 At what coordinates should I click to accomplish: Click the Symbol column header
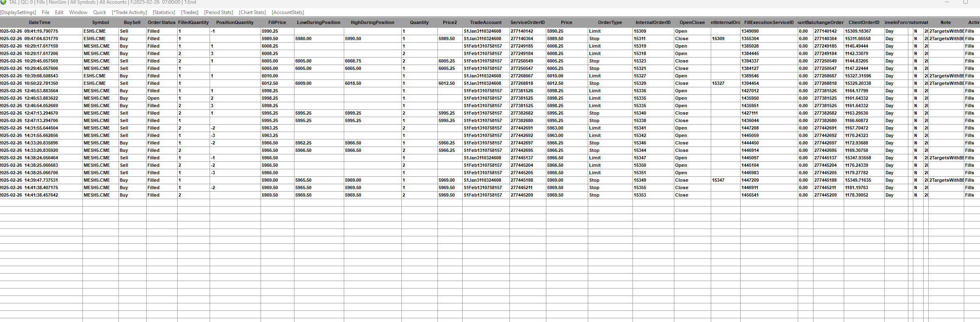click(101, 22)
